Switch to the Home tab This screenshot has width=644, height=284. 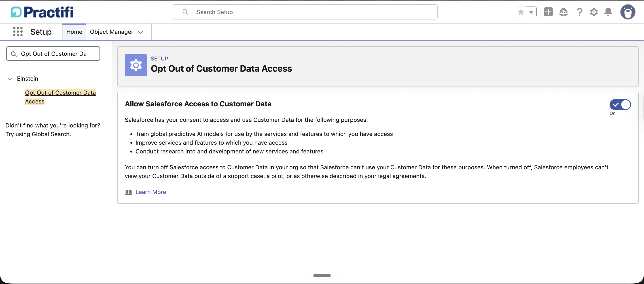point(74,32)
